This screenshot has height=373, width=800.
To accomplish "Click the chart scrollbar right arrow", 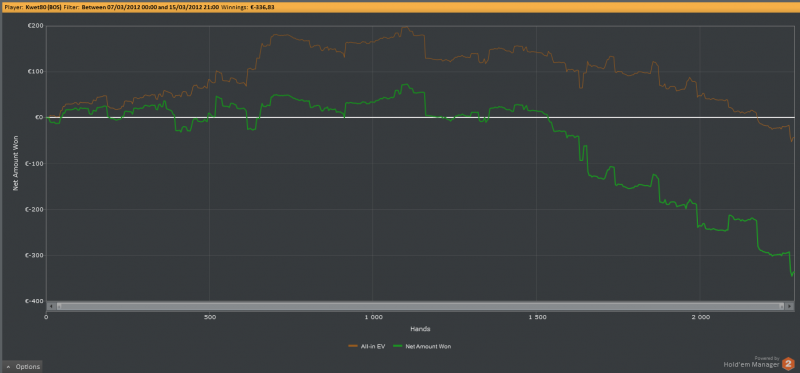I will click(x=790, y=306).
